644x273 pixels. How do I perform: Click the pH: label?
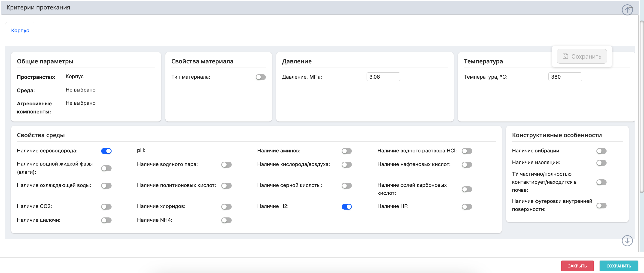click(x=141, y=150)
